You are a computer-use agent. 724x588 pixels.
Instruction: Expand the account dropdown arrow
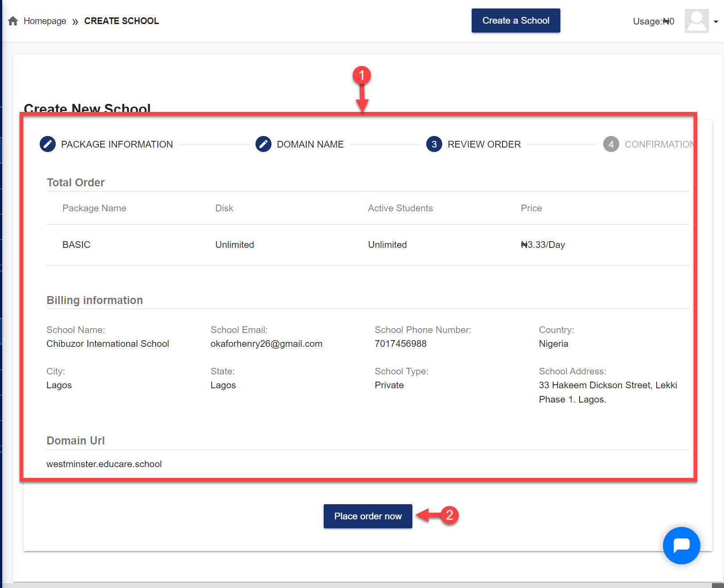716,21
